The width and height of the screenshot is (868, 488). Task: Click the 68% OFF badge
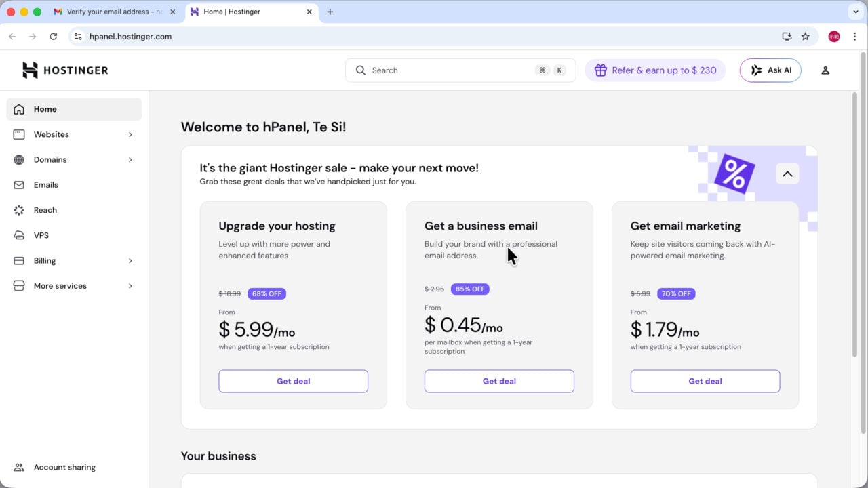(267, 293)
